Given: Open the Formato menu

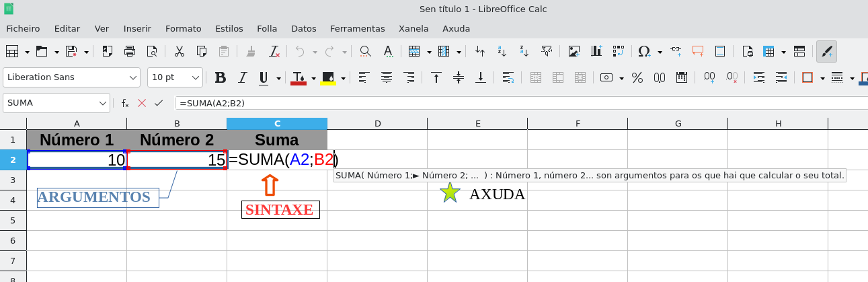Looking at the screenshot, I should [x=184, y=28].
